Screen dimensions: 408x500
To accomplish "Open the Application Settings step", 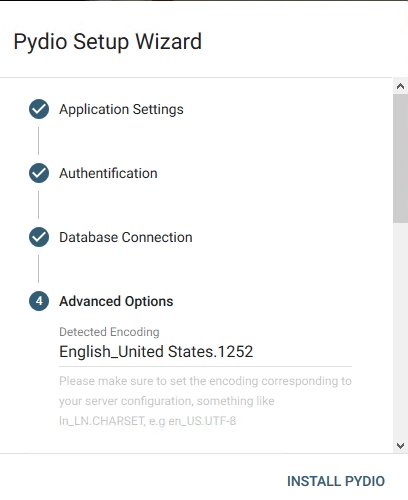I will [121, 109].
